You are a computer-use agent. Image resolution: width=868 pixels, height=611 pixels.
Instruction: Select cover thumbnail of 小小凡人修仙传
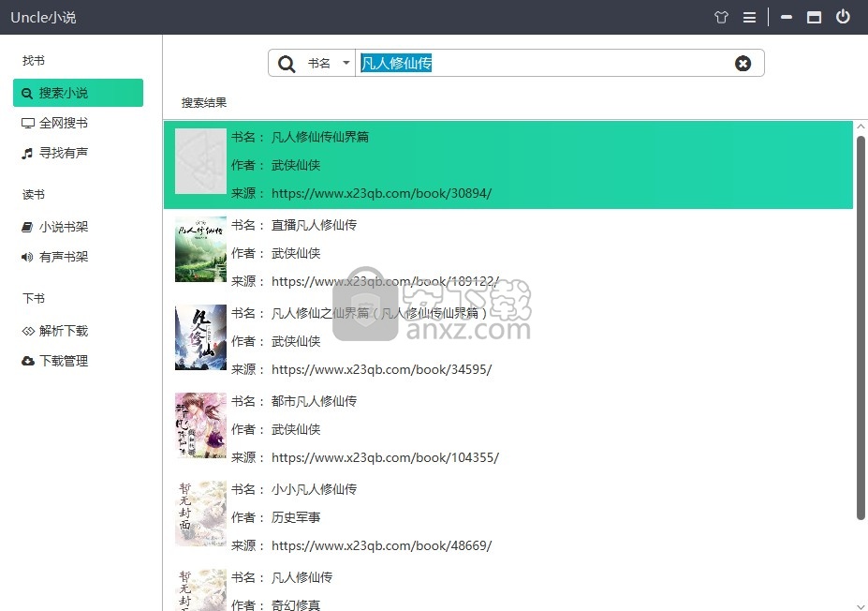coord(200,514)
